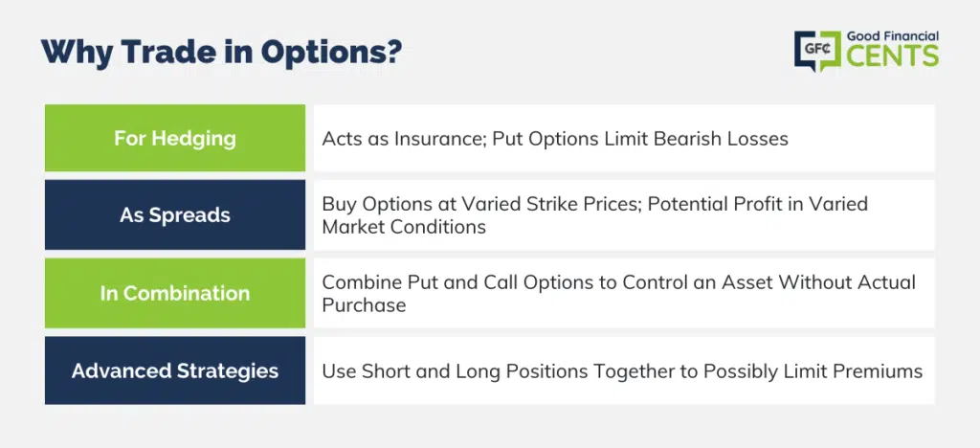Viewport: 980px width, 448px height.
Task: Click the green CENTS logo word
Action: 893,56
